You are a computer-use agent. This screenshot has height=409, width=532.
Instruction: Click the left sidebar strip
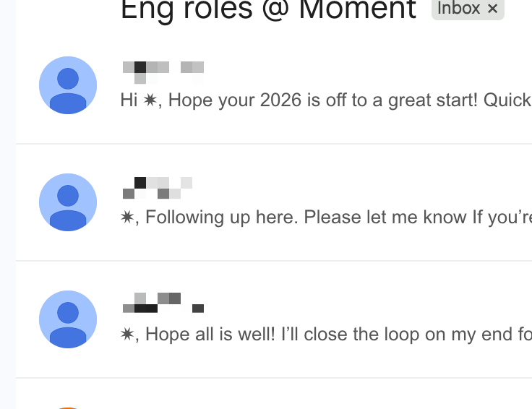click(x=7, y=204)
